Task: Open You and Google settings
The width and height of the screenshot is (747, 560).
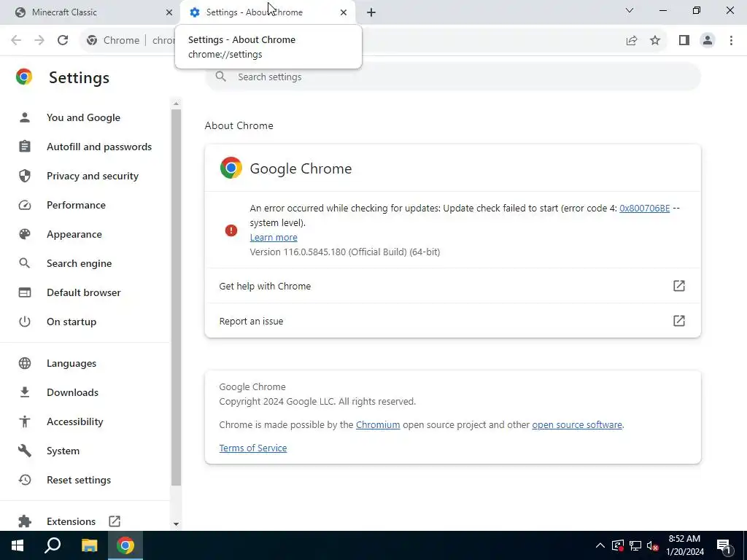Action: tap(85, 117)
